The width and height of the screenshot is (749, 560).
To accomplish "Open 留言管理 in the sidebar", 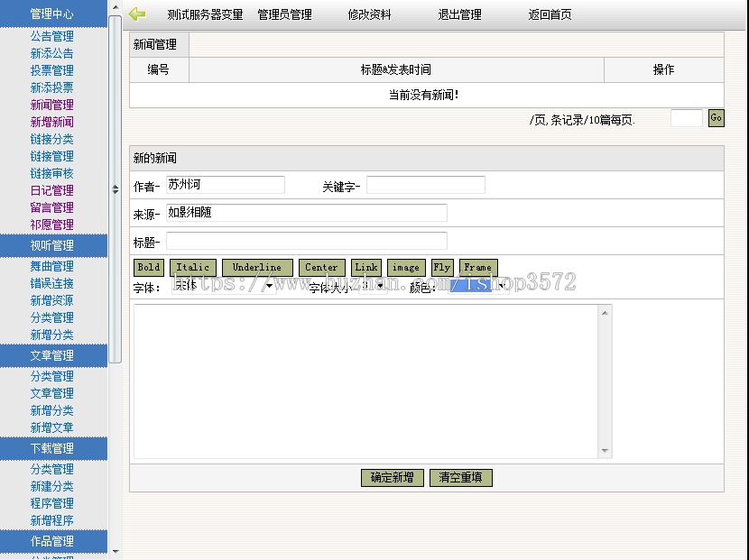I will (51, 207).
